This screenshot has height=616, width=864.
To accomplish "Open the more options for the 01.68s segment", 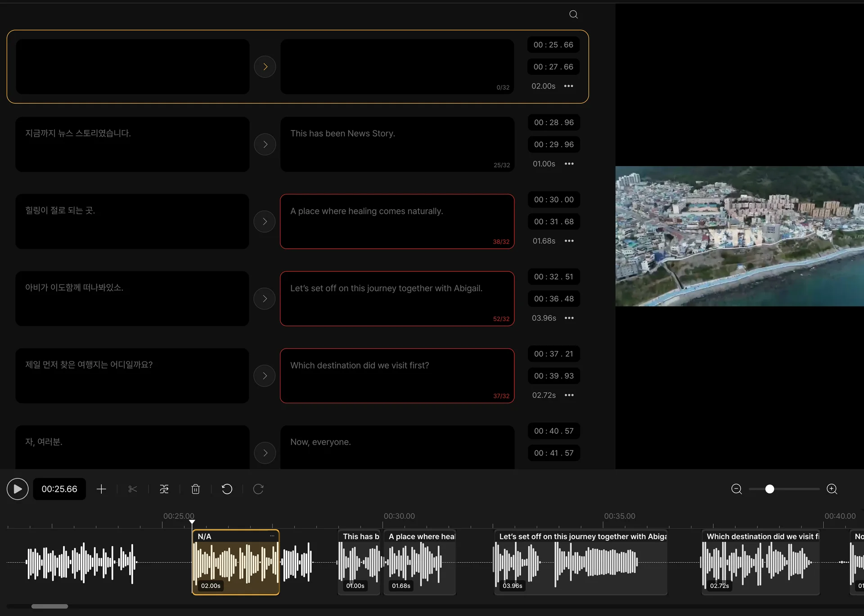I will point(569,241).
